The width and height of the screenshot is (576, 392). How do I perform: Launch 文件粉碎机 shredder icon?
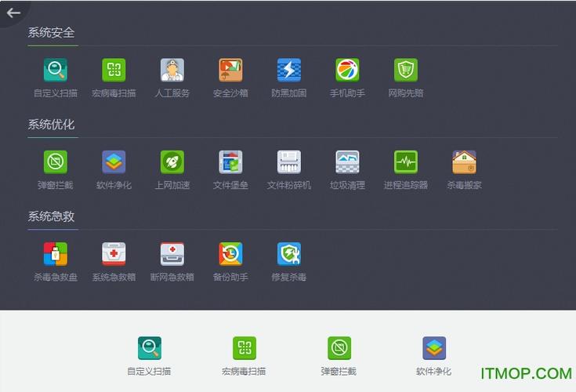[x=289, y=162]
